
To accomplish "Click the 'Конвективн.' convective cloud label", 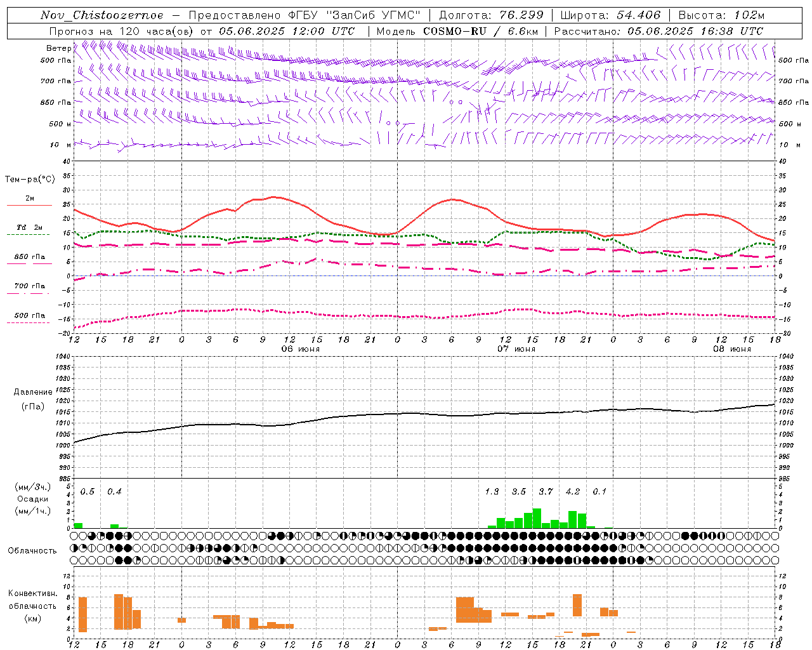I will pos(32,594).
